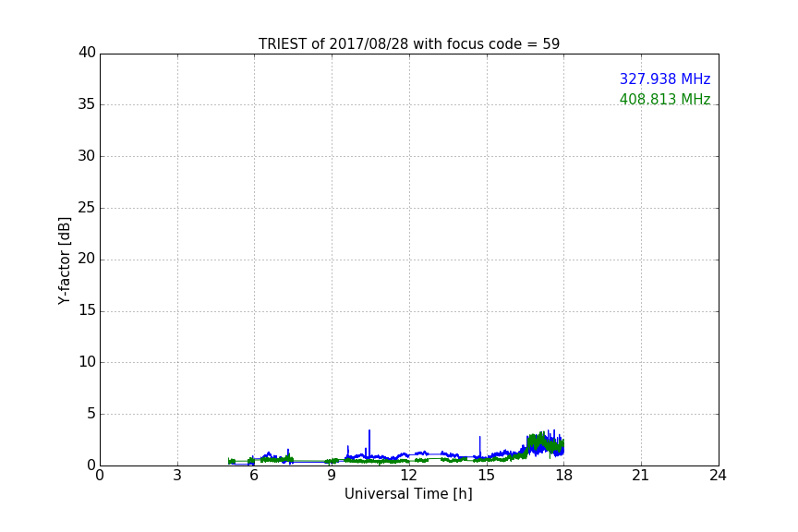Screen dimensions: 798x532
Task: Click the x-axis tick label '6'
Action: point(255,476)
